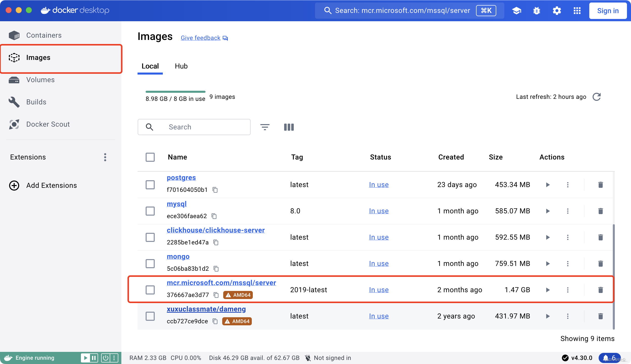Screen dimensions: 631x364
Task: Open the engine power options button
Action: click(106, 358)
